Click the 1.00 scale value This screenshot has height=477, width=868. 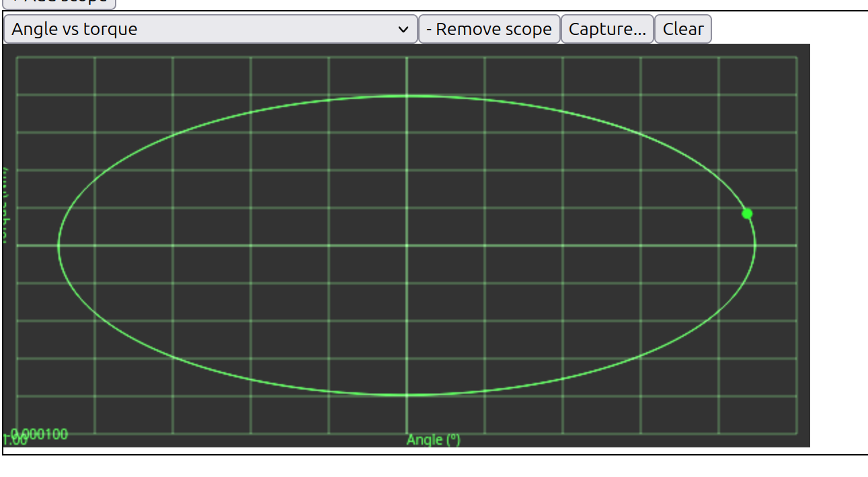coord(15,441)
